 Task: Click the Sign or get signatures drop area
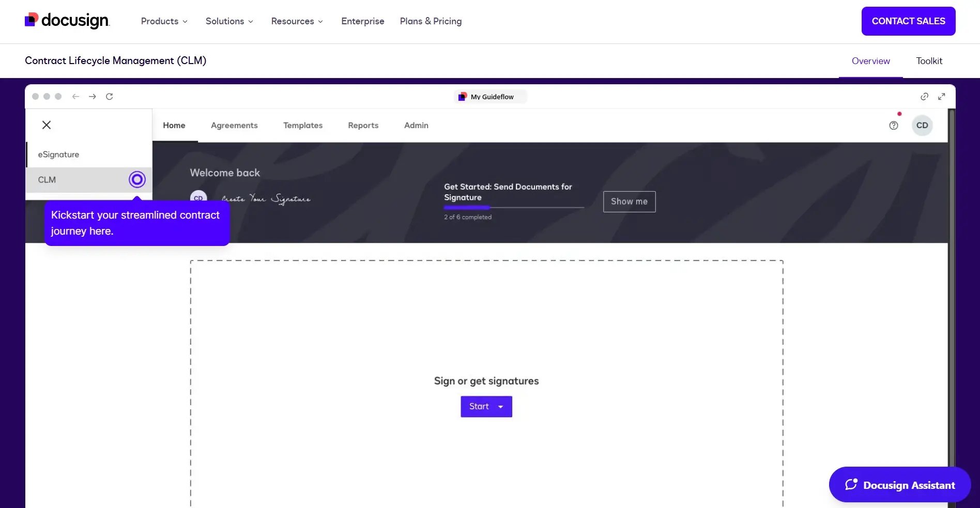[x=486, y=383]
